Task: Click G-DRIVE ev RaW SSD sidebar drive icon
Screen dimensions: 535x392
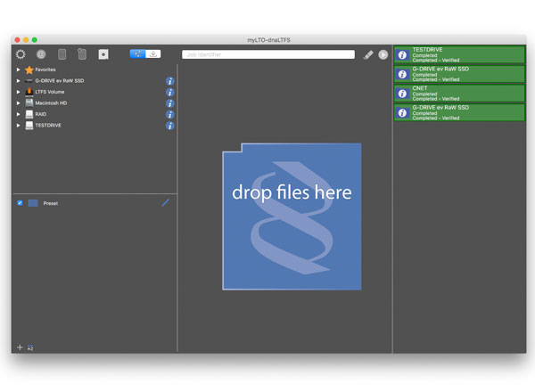Action: point(29,81)
